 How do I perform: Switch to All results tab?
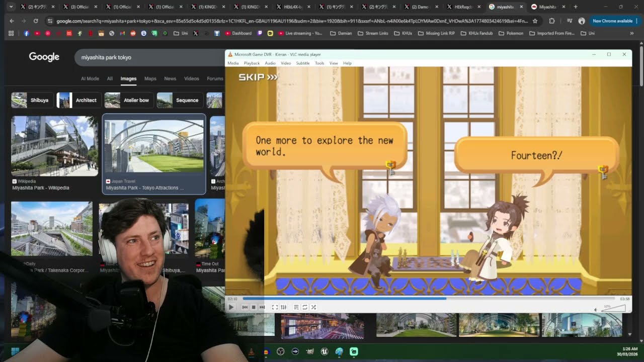tap(110, 78)
